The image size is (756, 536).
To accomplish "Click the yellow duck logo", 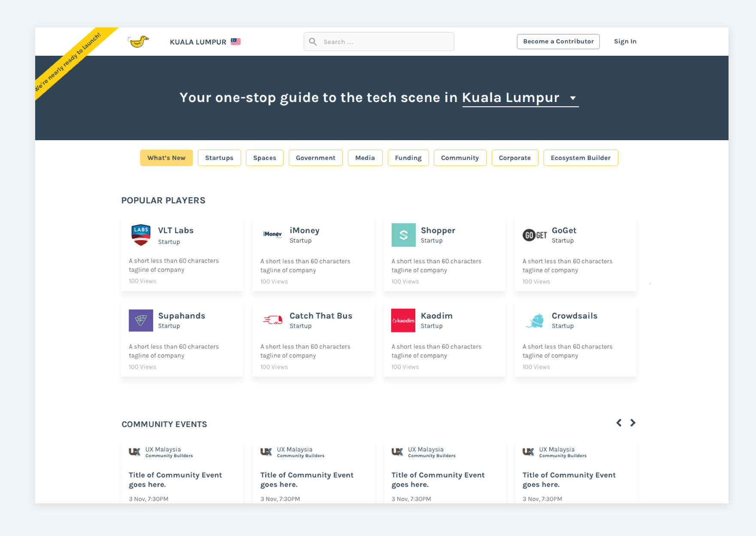I will (x=138, y=42).
